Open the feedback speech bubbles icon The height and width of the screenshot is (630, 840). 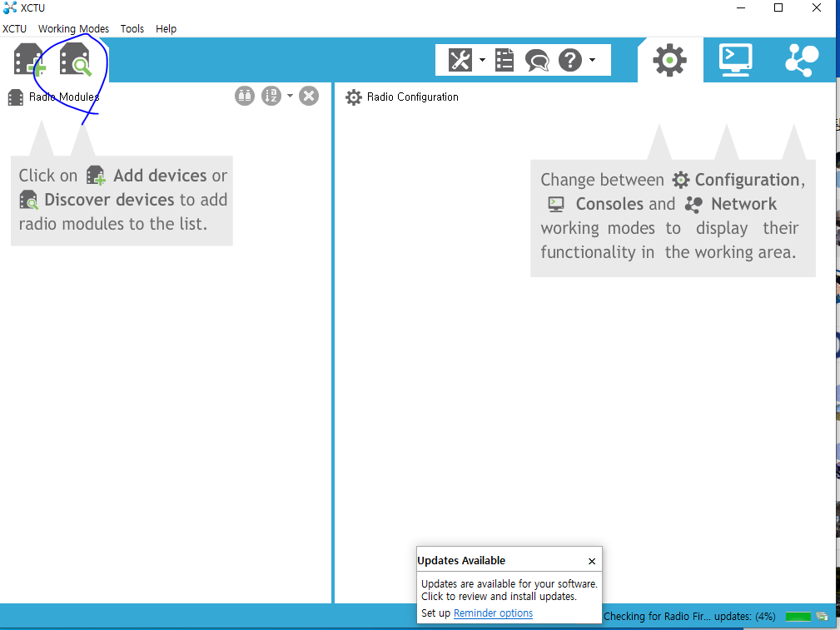tap(537, 60)
